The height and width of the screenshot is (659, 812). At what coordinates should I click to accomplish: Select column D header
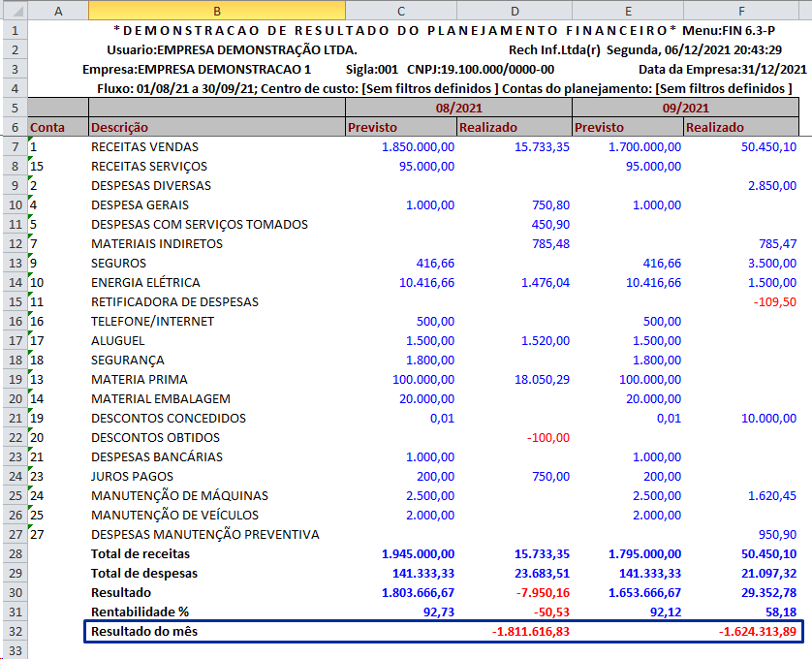click(x=514, y=11)
